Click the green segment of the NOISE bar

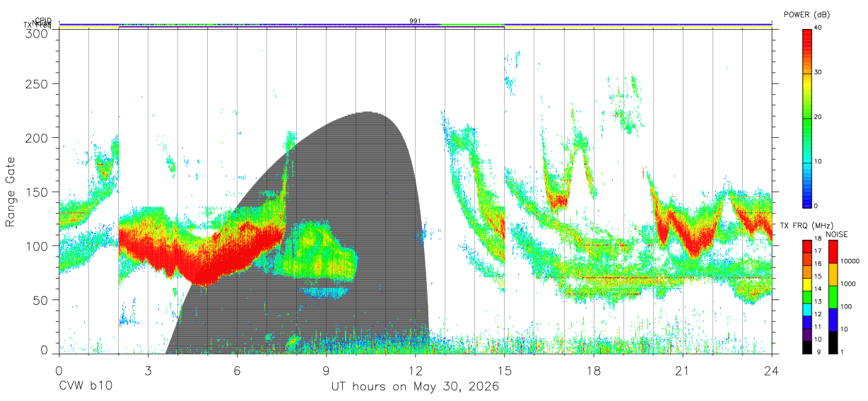(x=833, y=297)
